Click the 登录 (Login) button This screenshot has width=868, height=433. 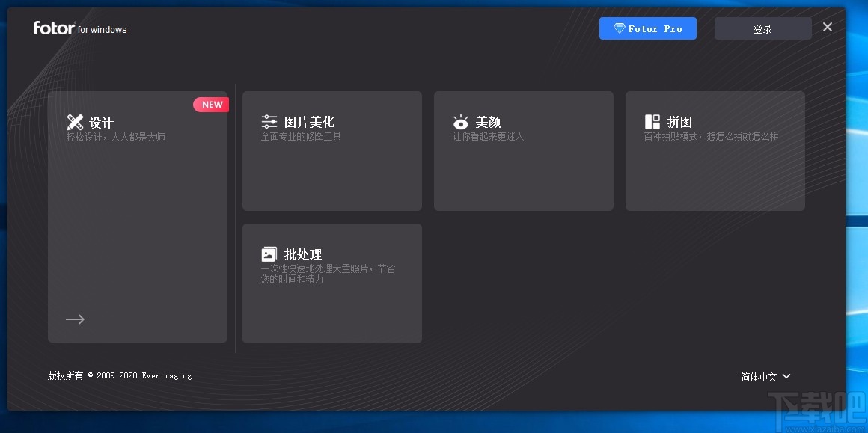point(762,28)
